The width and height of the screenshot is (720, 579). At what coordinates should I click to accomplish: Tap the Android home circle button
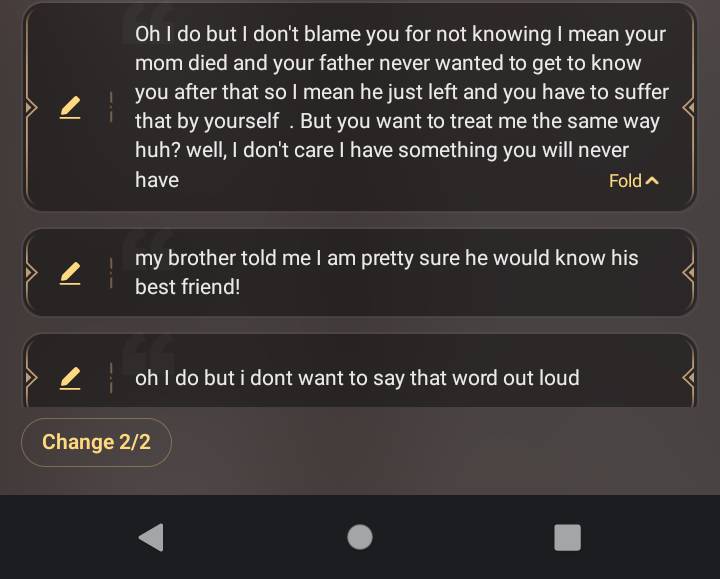coord(360,537)
